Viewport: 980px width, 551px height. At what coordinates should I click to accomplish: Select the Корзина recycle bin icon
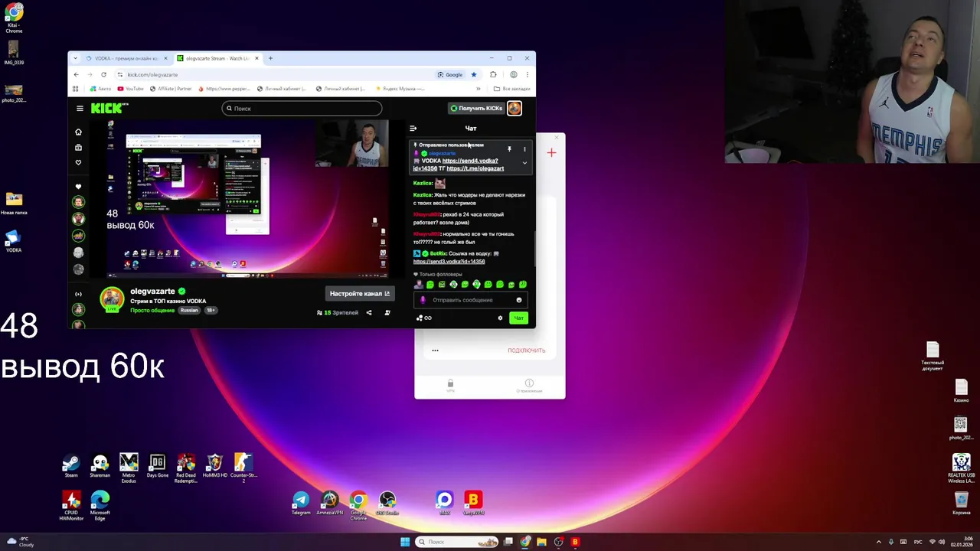tap(961, 503)
